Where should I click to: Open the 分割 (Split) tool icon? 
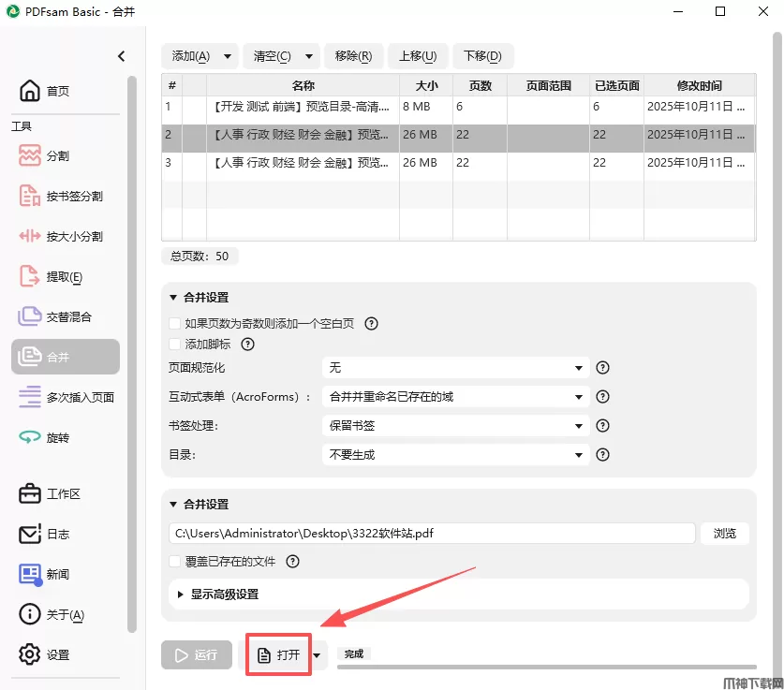point(30,155)
